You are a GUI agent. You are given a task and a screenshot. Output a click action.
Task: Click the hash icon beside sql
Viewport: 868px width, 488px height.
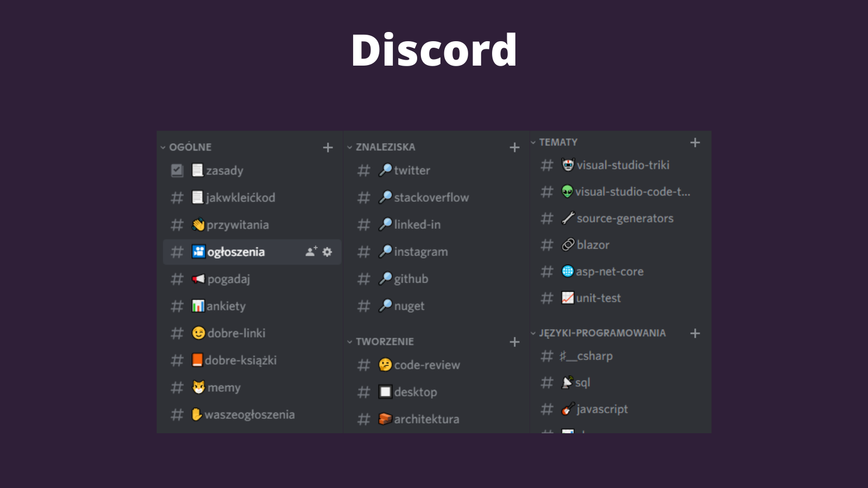coord(547,383)
